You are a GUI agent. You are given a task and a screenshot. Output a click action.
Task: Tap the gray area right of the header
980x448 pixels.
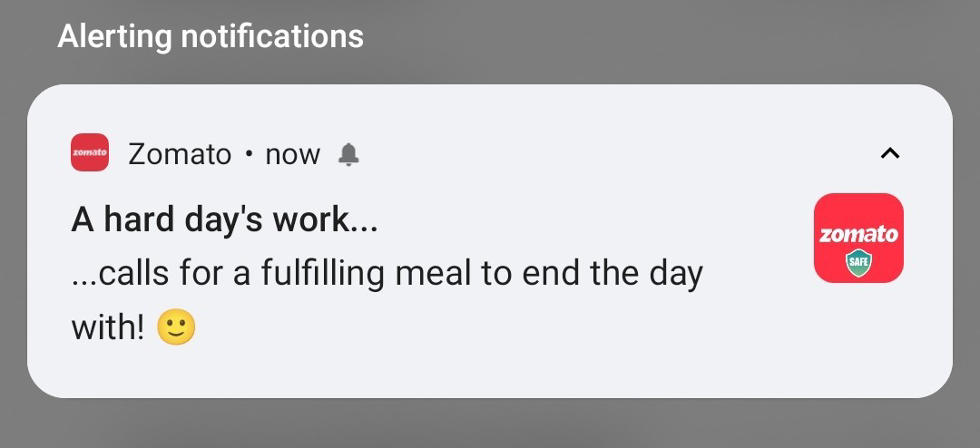pos(669,36)
